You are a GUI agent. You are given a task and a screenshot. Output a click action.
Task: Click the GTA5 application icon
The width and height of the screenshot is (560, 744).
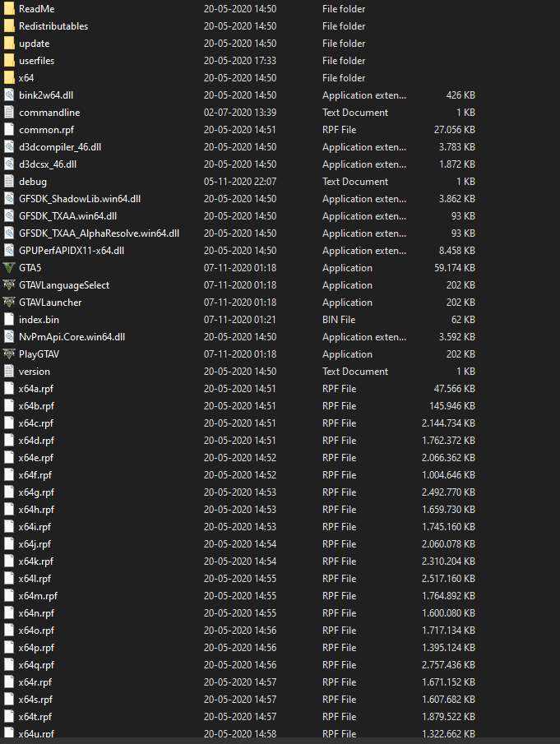9,268
